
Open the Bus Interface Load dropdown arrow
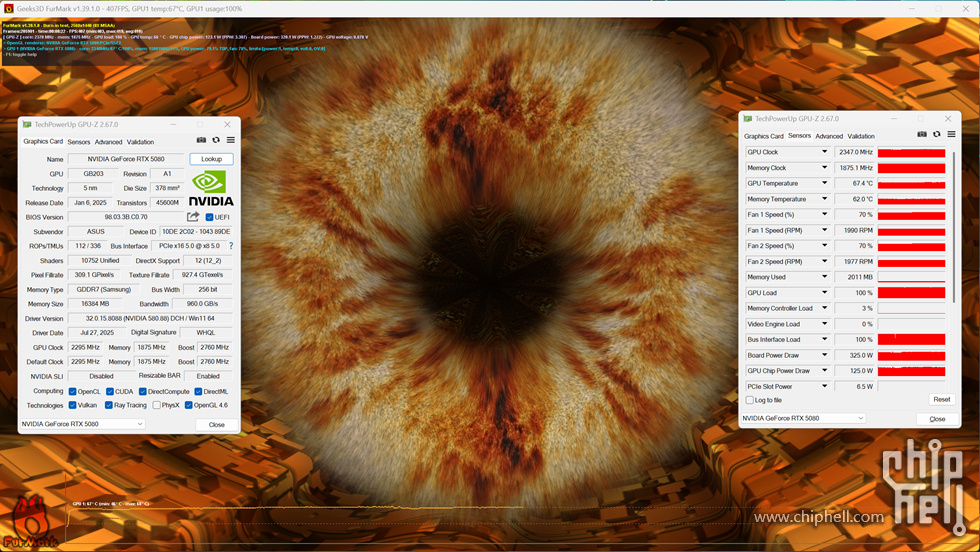824,339
